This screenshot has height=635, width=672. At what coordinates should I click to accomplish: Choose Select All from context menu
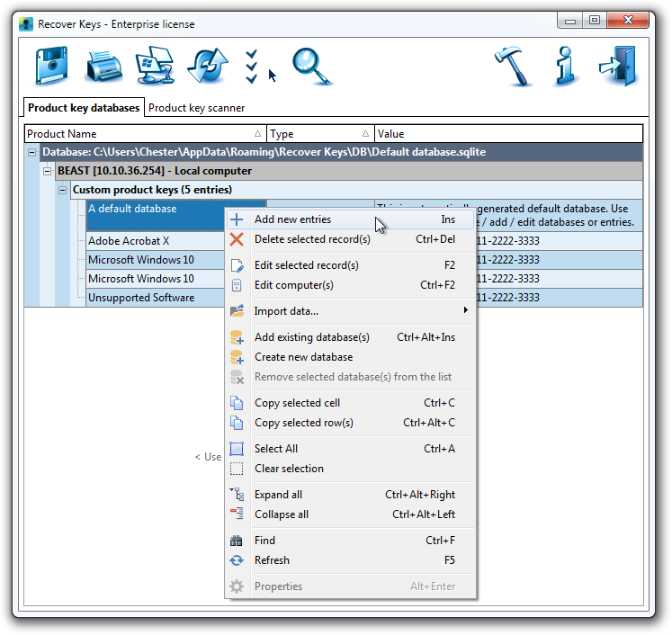(x=351, y=449)
